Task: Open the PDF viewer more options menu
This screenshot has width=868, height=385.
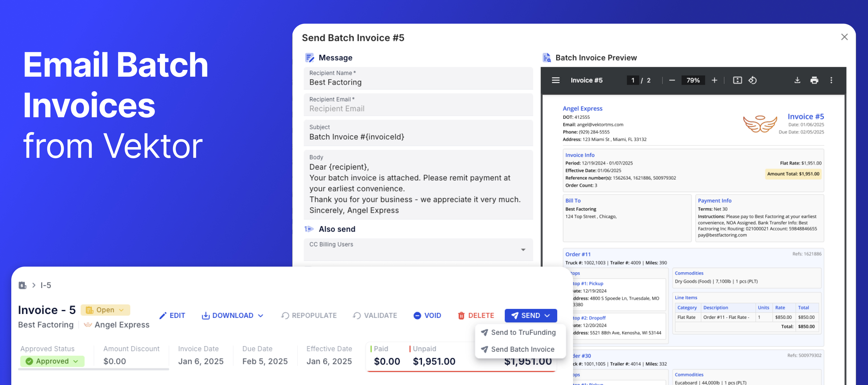Action: tap(831, 80)
